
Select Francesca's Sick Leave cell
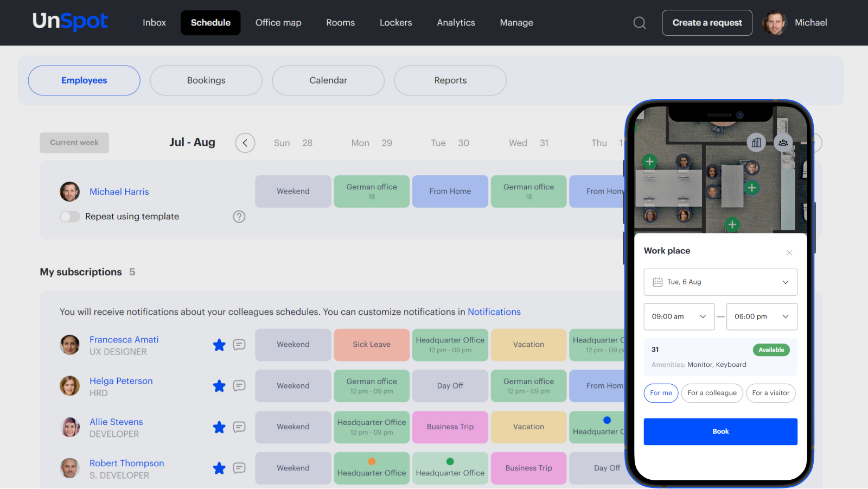[x=372, y=345]
